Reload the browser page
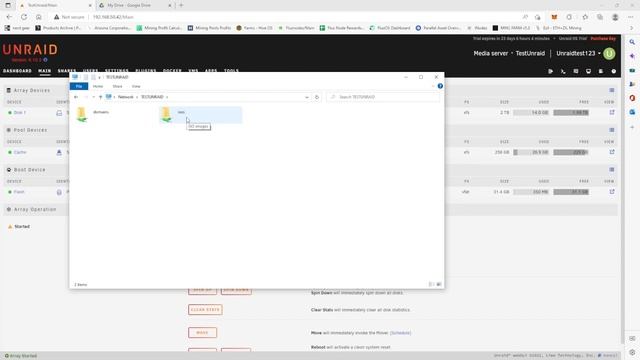This screenshot has height=360, width=640. [24, 17]
